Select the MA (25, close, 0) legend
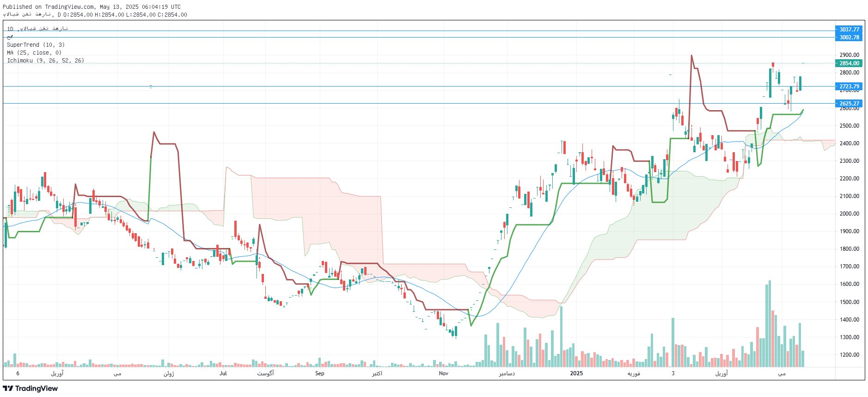868x397 pixels. point(34,53)
